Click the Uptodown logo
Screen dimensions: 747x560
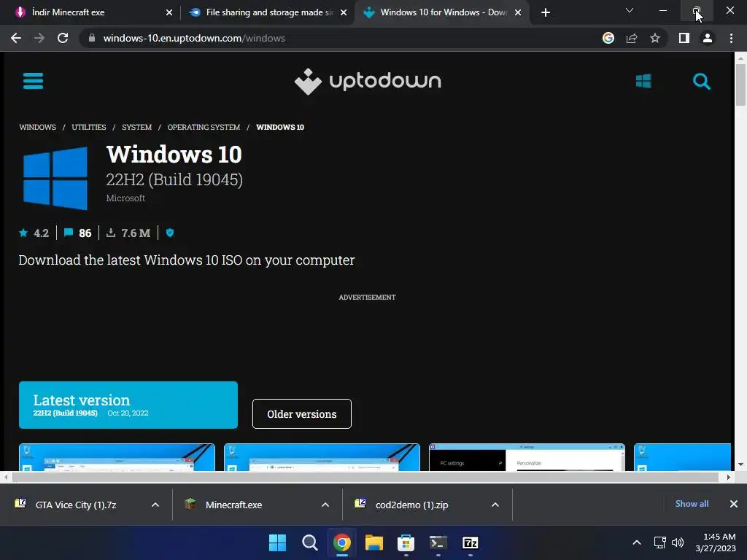pyautogui.click(x=368, y=82)
